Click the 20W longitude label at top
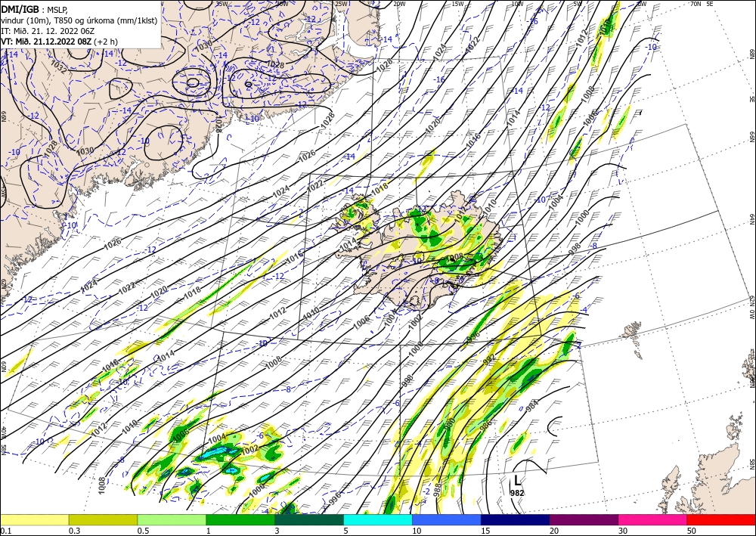 coord(398,4)
